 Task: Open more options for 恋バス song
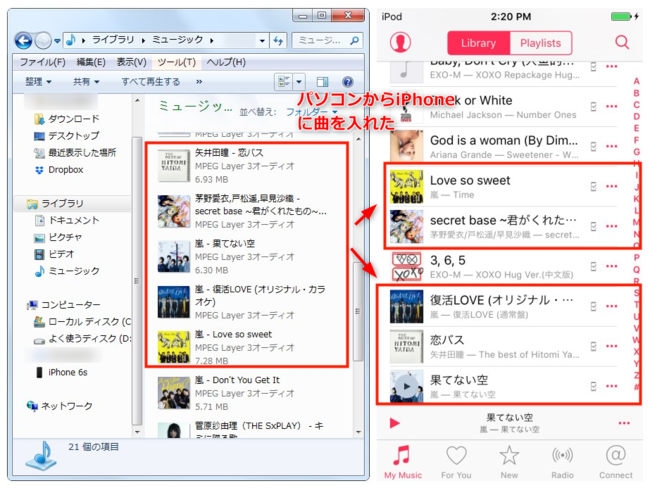click(612, 346)
